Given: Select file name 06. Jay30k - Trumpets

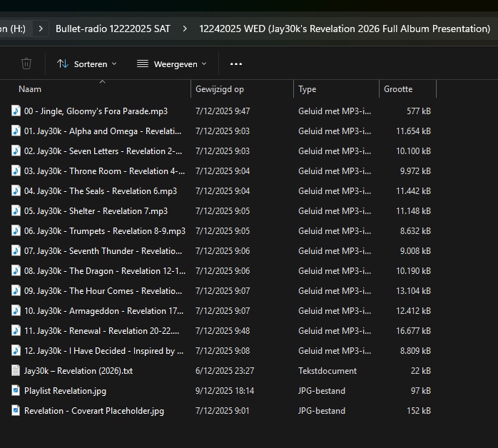Looking at the screenshot, I should [x=105, y=231].
